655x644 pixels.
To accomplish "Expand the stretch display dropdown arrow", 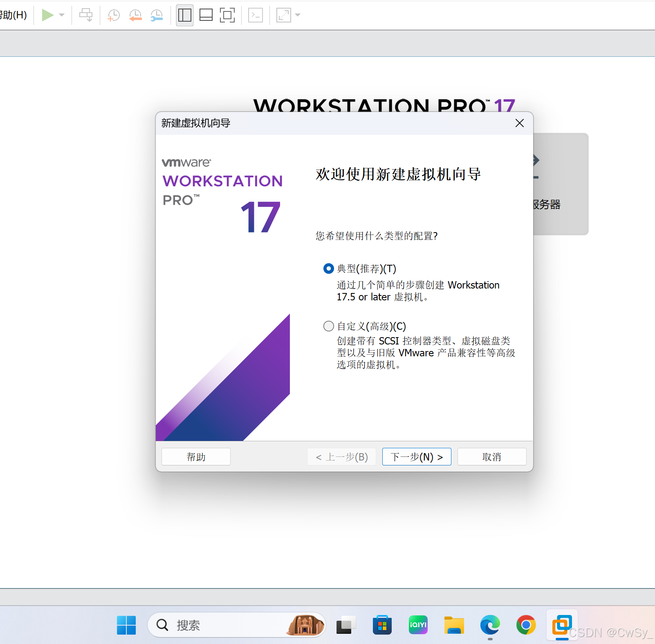I will click(298, 15).
